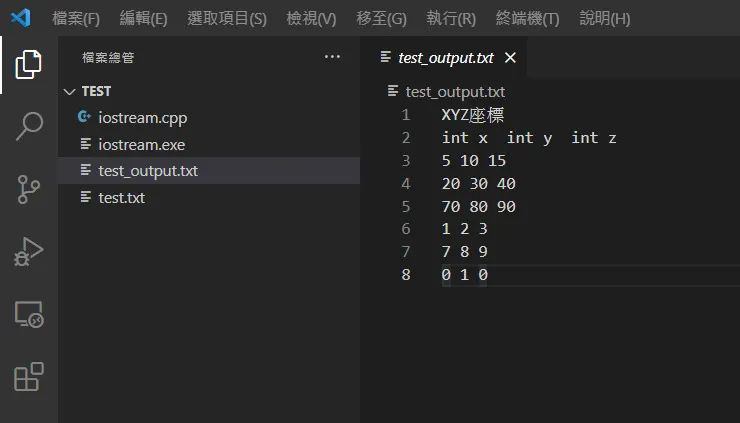Viewport: 740px width, 423px height.
Task: Open iostream.cpp in the explorer
Action: click(x=209, y=118)
